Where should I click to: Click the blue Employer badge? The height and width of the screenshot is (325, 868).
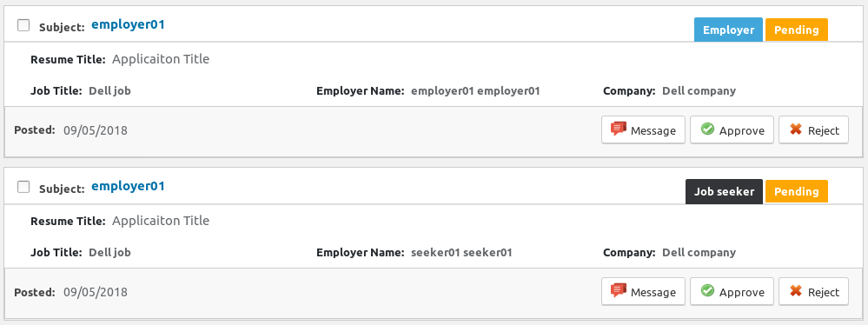[x=728, y=30]
